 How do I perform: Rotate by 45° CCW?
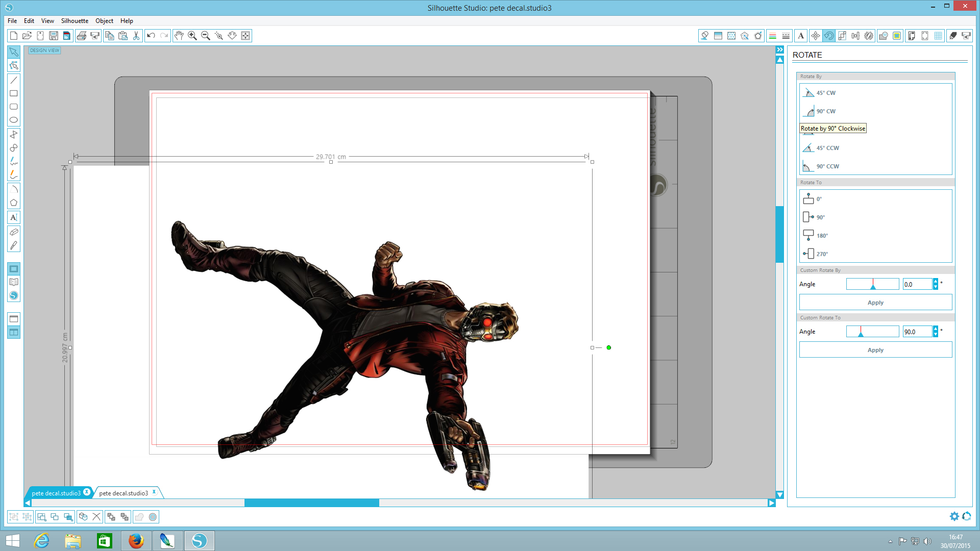pyautogui.click(x=821, y=148)
